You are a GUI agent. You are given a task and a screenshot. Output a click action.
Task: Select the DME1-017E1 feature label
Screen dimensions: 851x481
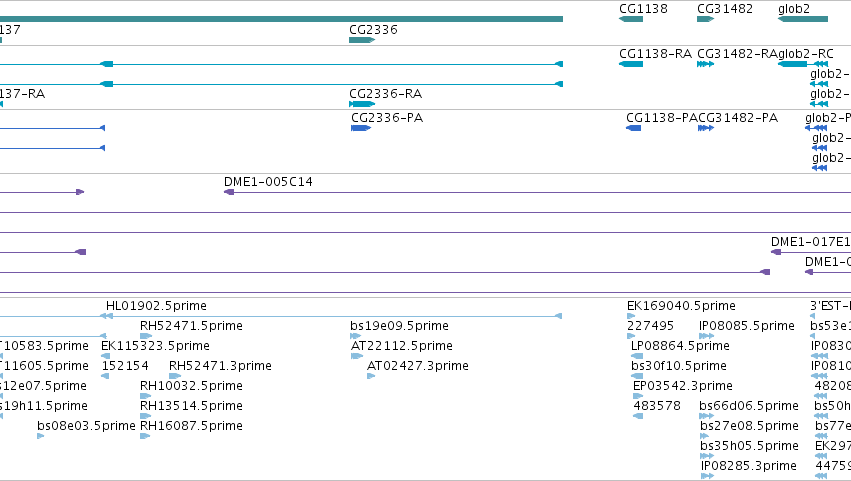(x=810, y=242)
